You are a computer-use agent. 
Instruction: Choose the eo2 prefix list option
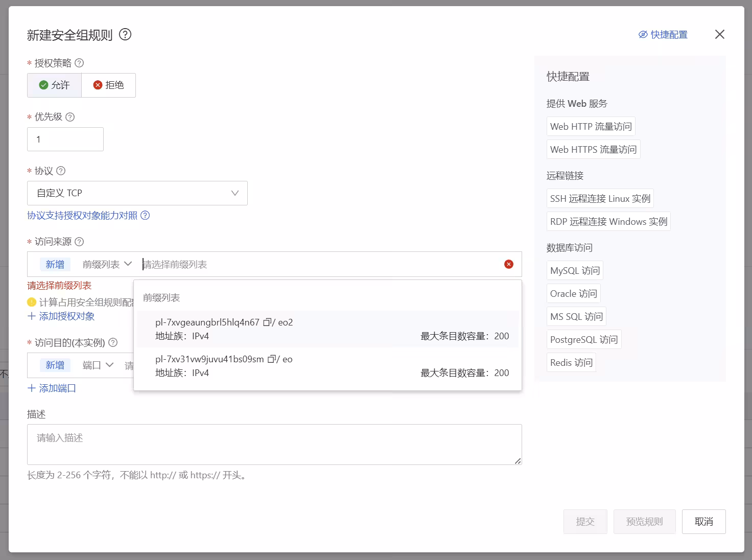point(327,330)
